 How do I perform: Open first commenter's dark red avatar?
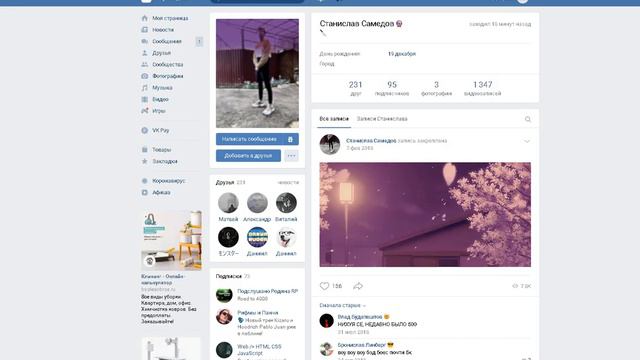[x=327, y=321]
